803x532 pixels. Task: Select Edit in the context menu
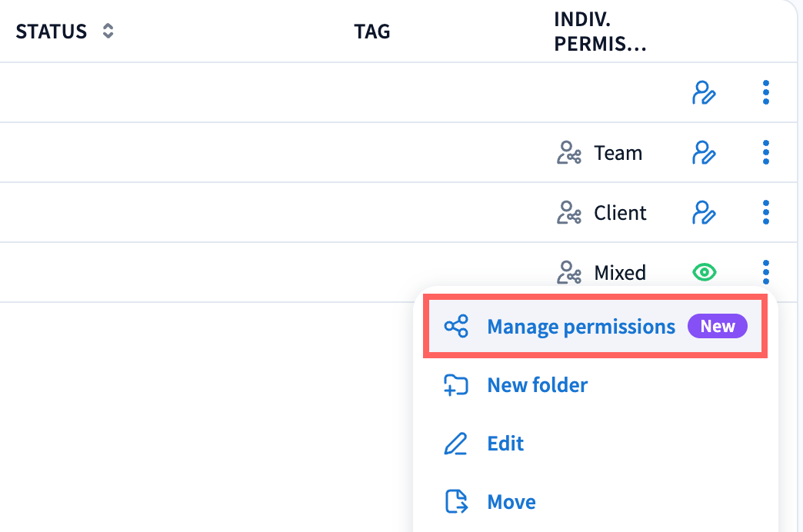(505, 444)
